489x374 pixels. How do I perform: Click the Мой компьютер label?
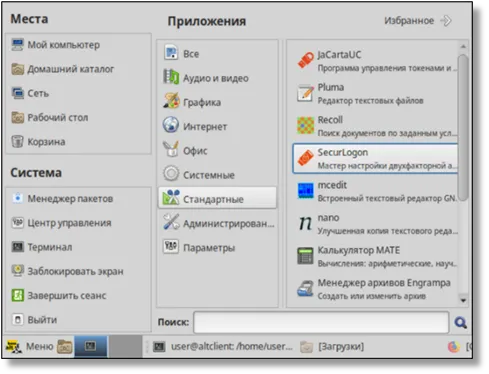(x=64, y=45)
